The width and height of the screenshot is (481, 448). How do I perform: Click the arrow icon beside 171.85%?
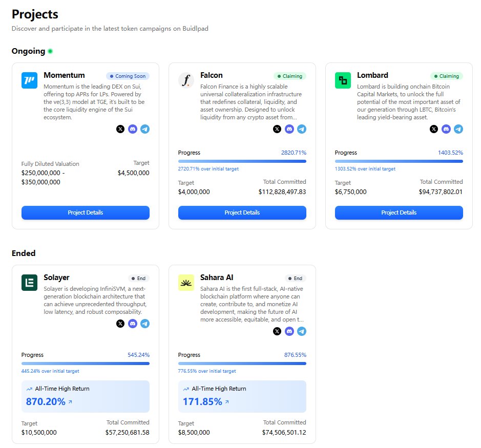[x=227, y=402]
